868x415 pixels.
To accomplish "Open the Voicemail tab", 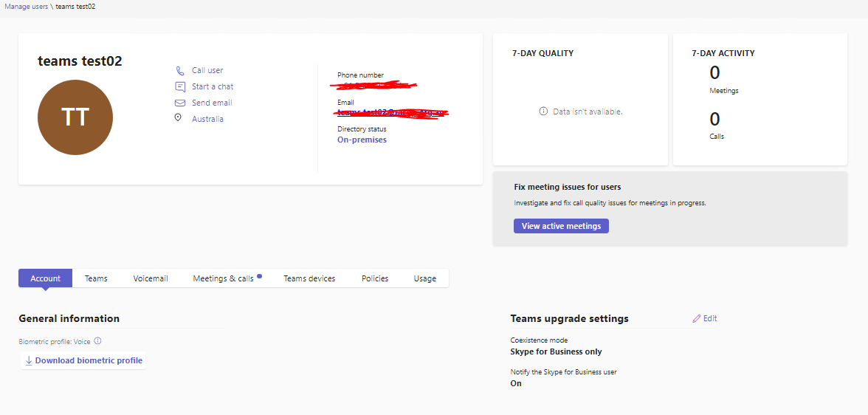I will pyautogui.click(x=151, y=278).
